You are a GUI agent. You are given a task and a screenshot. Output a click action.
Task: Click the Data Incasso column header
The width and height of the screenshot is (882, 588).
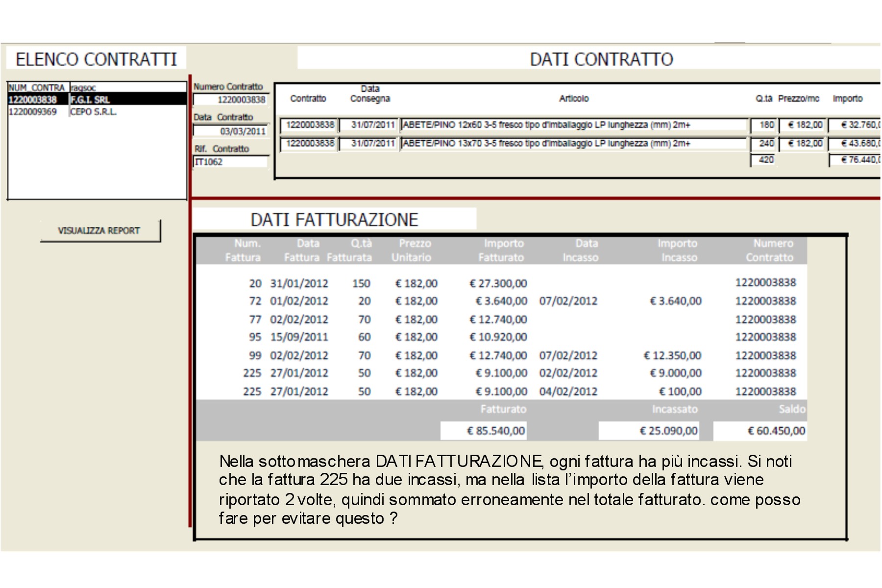pos(581,250)
